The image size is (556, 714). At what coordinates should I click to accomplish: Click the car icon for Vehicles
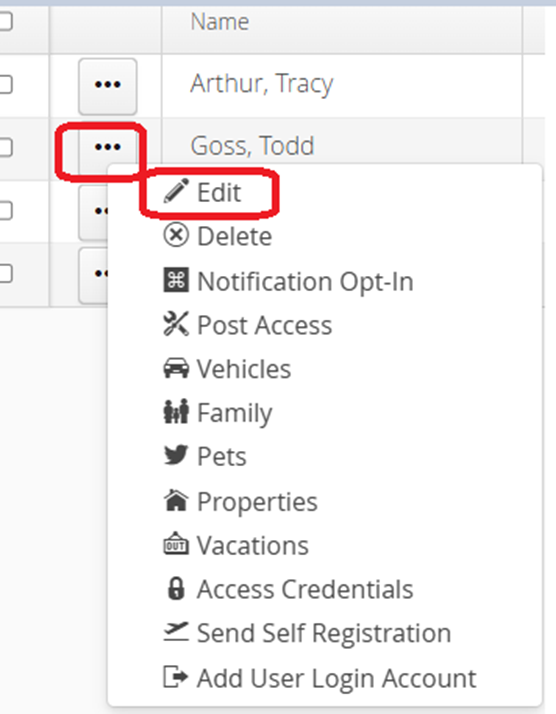coord(176,368)
